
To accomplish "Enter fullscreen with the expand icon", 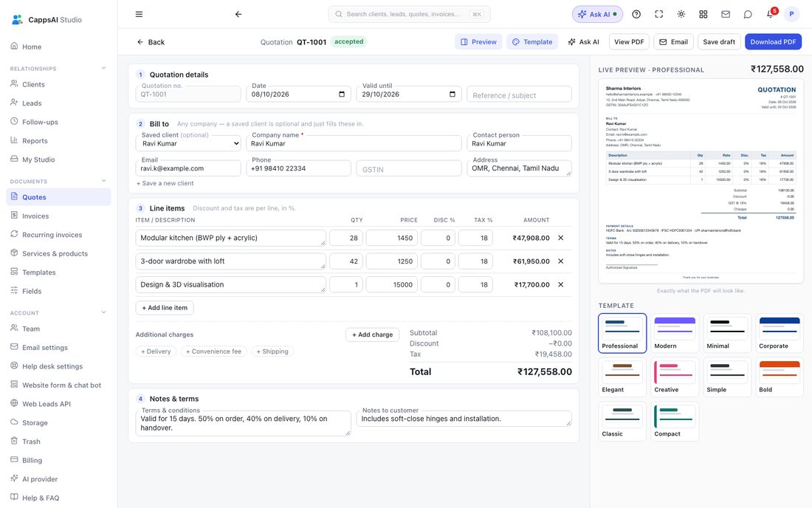I will (658, 15).
